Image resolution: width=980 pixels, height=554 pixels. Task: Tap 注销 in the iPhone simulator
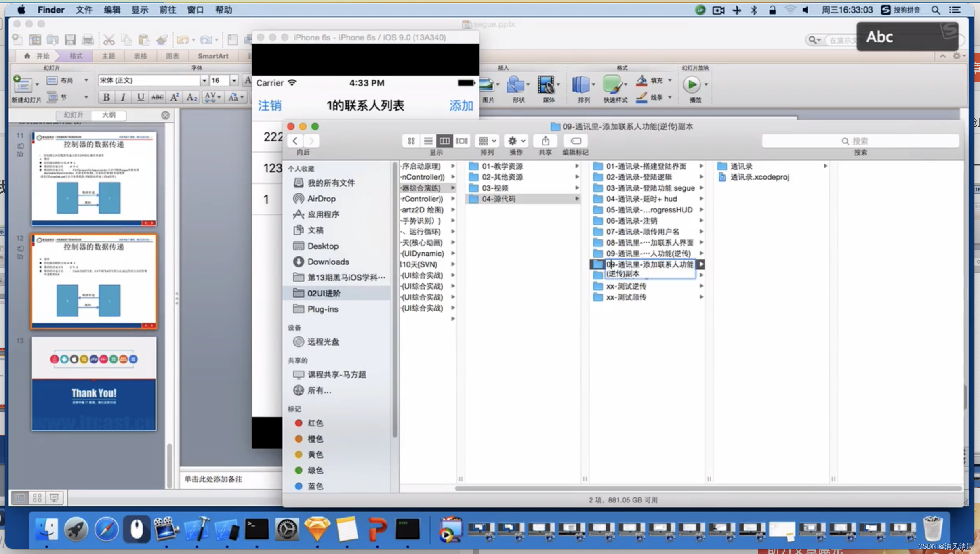pos(269,105)
